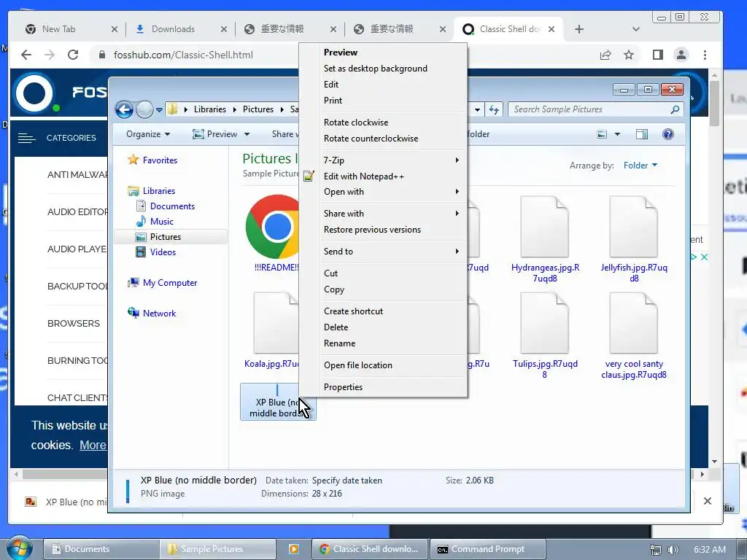Click the volume speaker tray icon
Screen dimensions: 747x560
[x=673, y=550]
